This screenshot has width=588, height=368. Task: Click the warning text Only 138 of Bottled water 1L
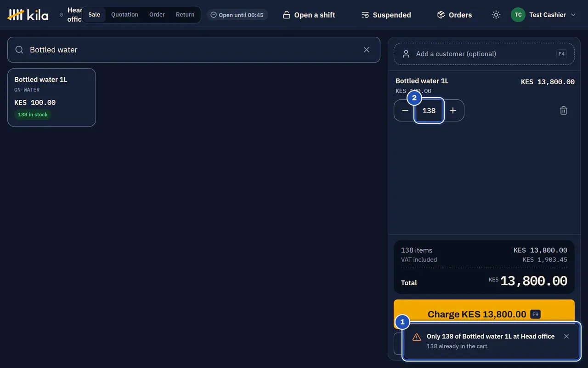click(x=491, y=336)
